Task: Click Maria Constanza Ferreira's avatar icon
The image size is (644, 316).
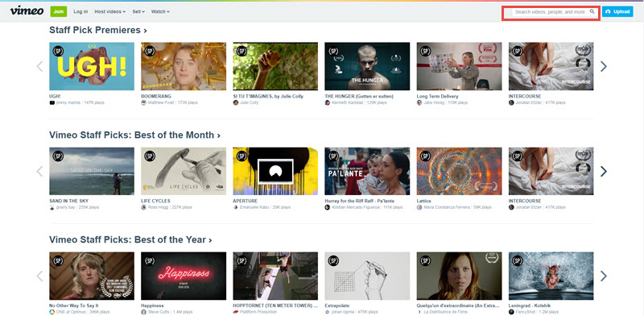Action: point(419,207)
